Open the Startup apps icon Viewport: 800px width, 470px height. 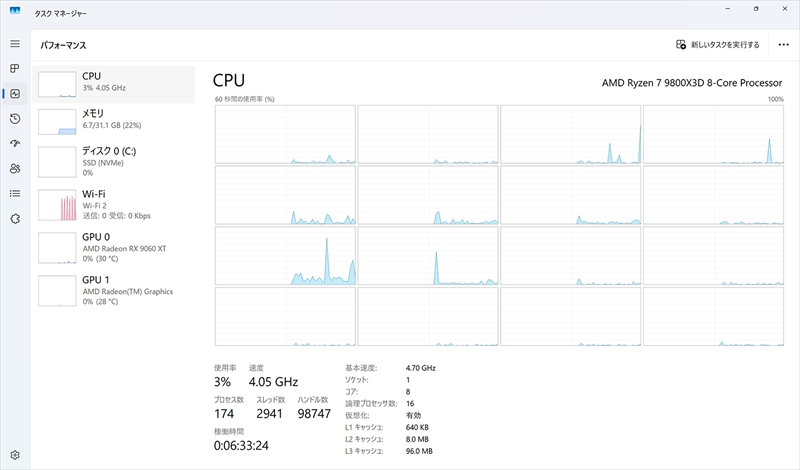[15, 144]
